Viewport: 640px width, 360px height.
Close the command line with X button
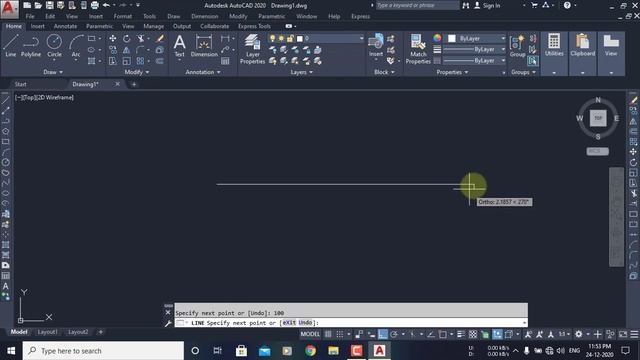pyautogui.click(x=168, y=313)
